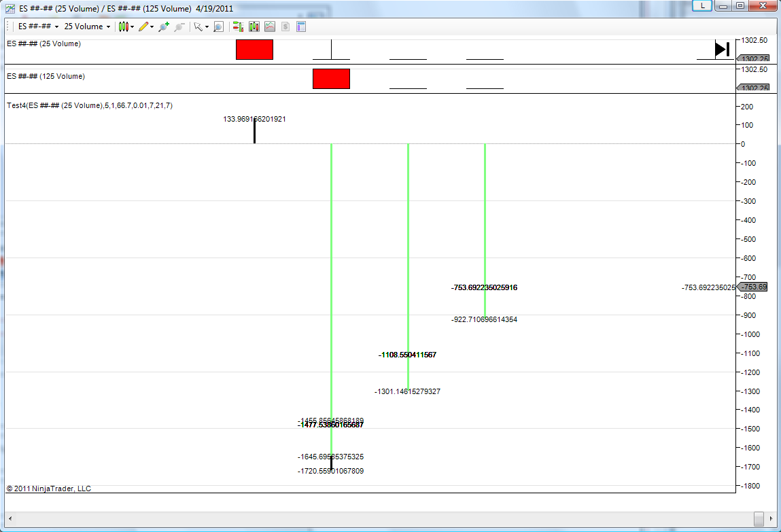Click the -753.69 gray price marker
The width and height of the screenshot is (781, 532).
point(752,287)
